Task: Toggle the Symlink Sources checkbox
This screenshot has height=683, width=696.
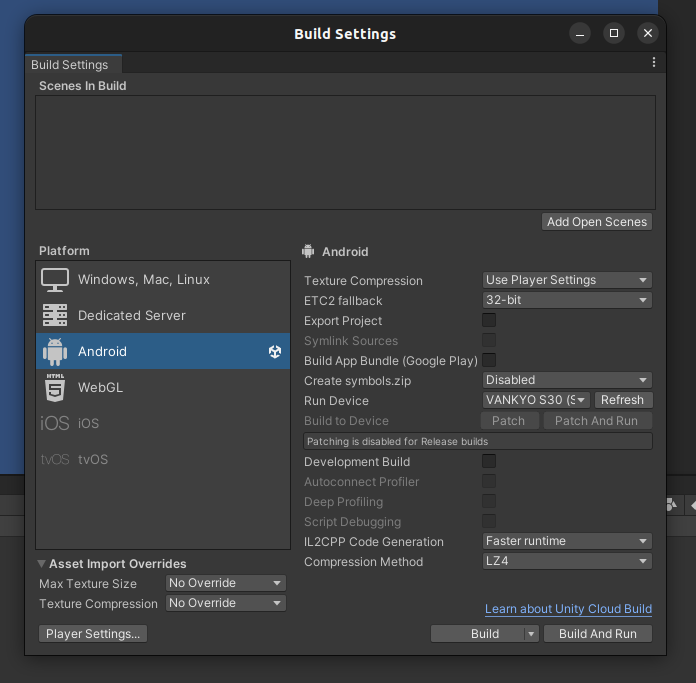Action: point(489,340)
